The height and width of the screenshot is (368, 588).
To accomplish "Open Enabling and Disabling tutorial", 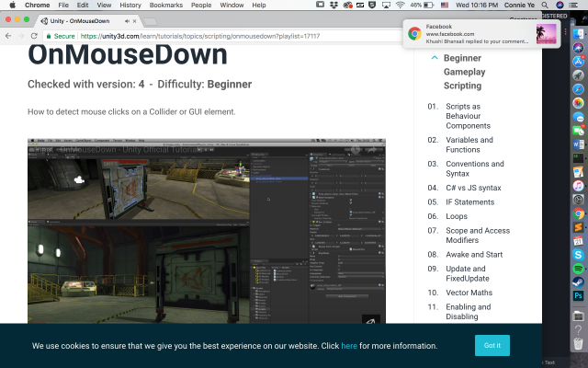I will 468,312.
